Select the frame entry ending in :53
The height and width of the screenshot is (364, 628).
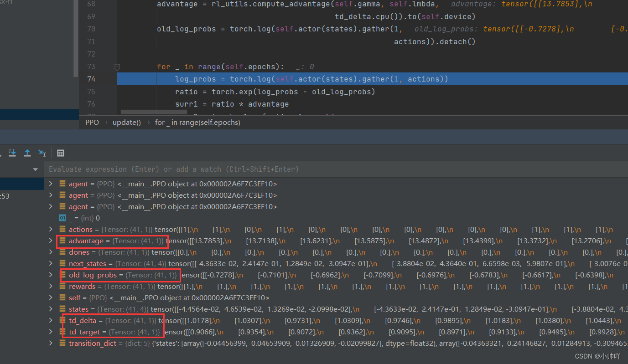pyautogui.click(x=5, y=196)
